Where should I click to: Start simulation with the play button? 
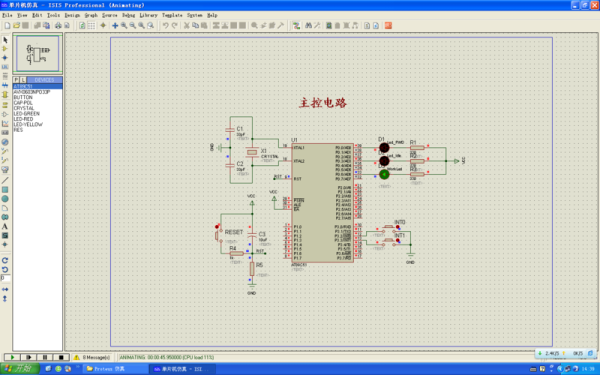[12, 357]
